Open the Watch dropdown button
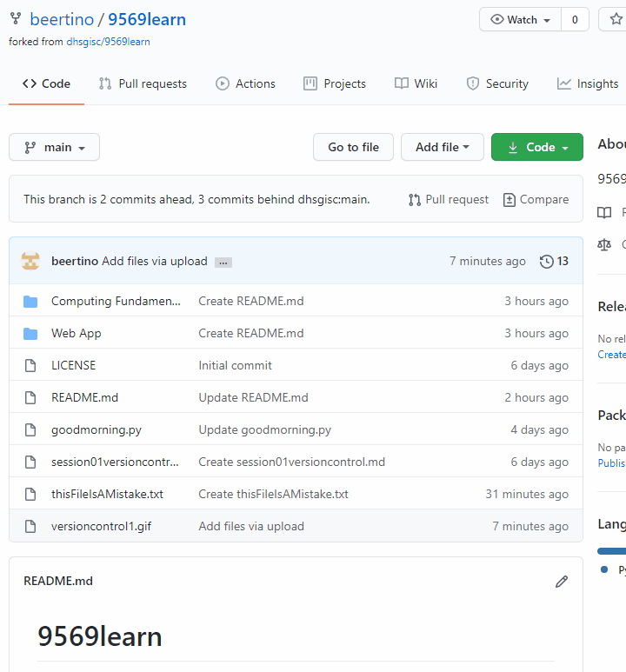This screenshot has height=672, width=626. click(520, 20)
